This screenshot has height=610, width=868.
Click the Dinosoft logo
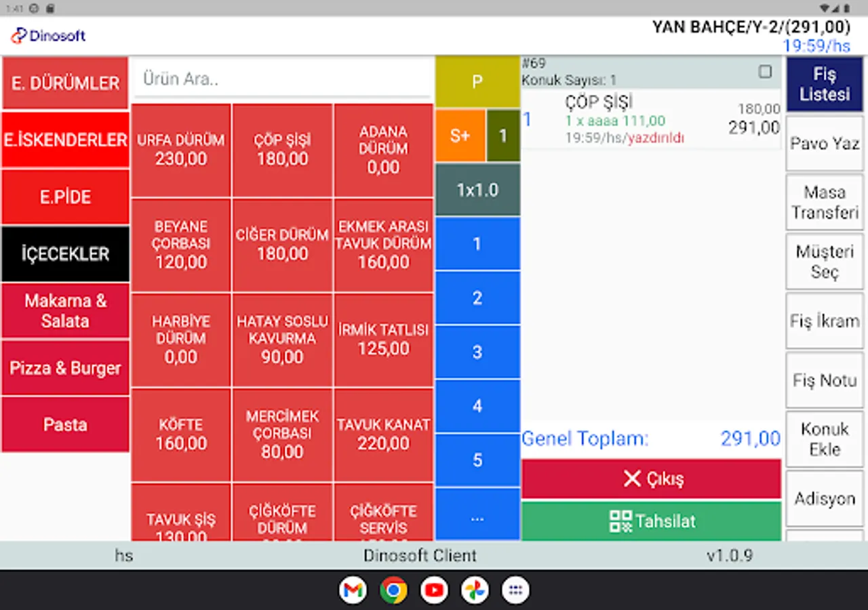point(46,36)
